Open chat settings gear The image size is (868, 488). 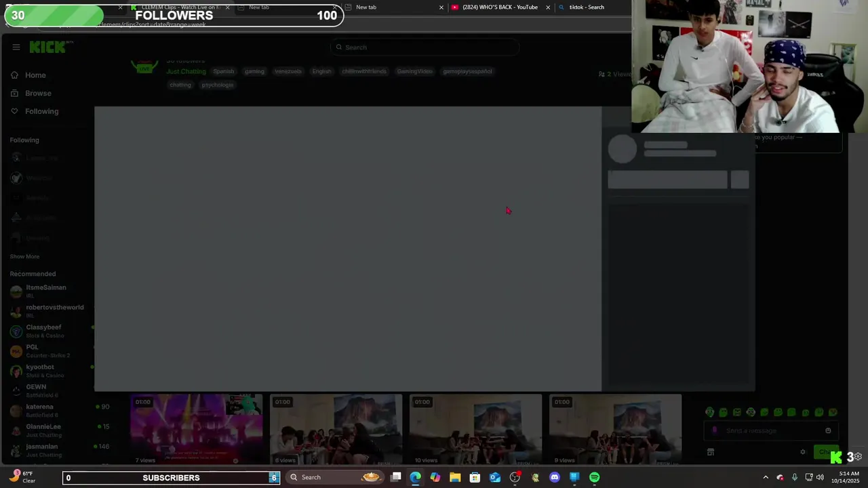803,452
